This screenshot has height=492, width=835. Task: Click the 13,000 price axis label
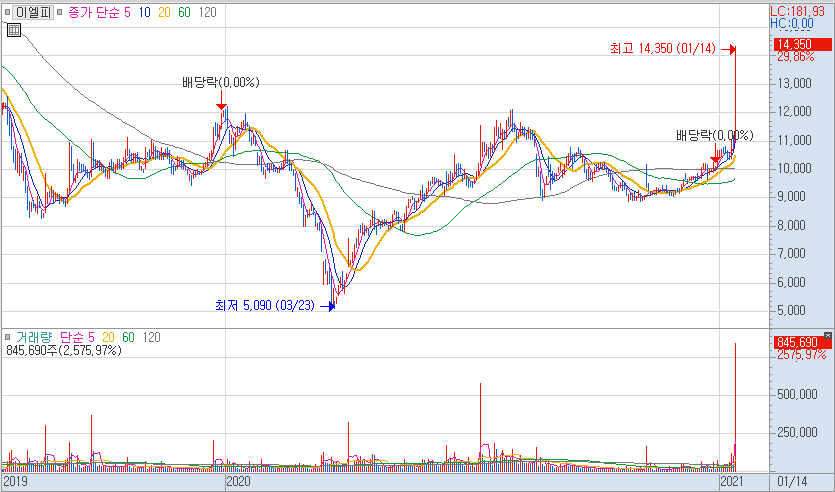(793, 84)
